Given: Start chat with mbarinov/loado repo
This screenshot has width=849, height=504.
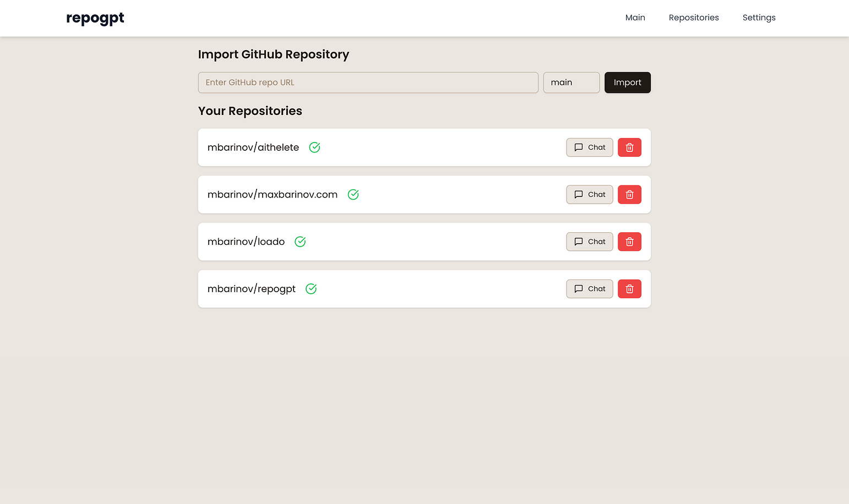Looking at the screenshot, I should point(590,242).
